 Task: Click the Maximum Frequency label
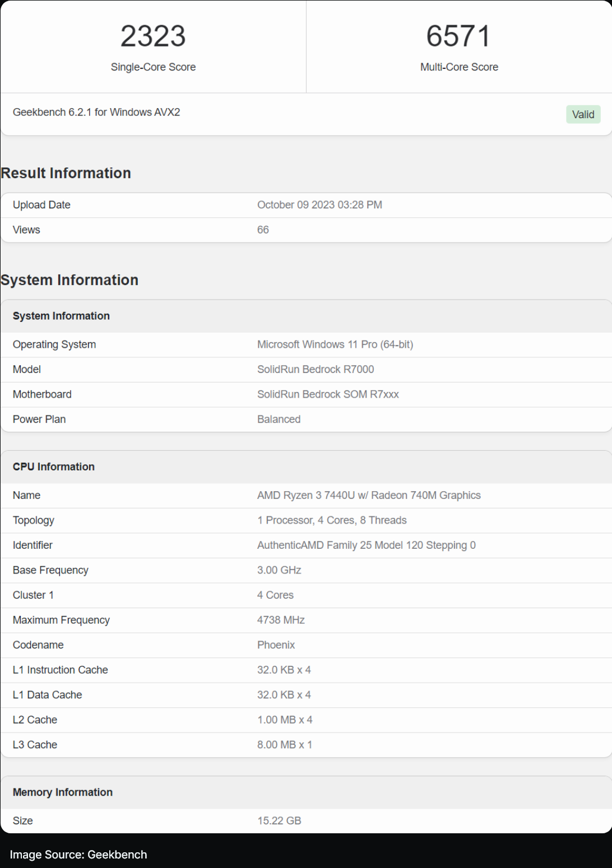61,620
